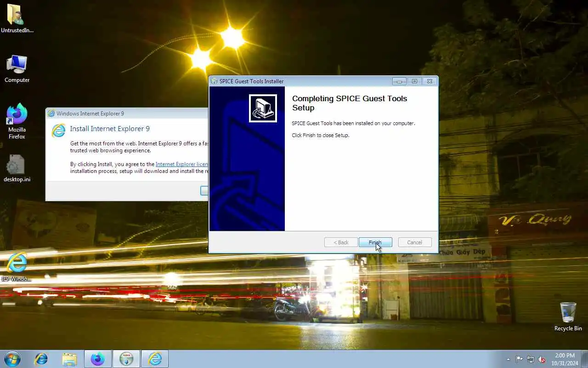Show hidden system tray icons

(508, 359)
